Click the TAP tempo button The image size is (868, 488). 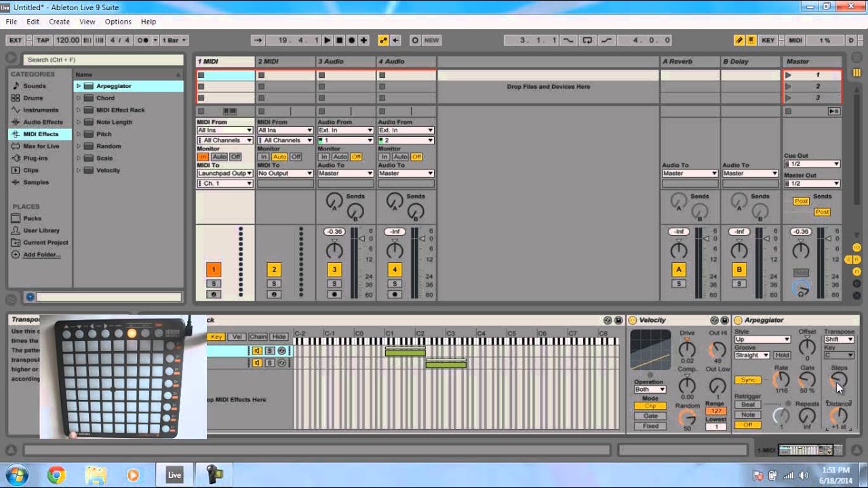click(x=43, y=40)
